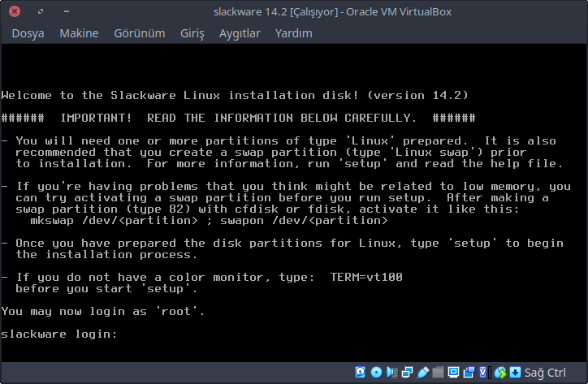Image resolution: width=588 pixels, height=384 pixels.
Task: Click the "You may now login as 'root'" line
Action: tap(103, 311)
